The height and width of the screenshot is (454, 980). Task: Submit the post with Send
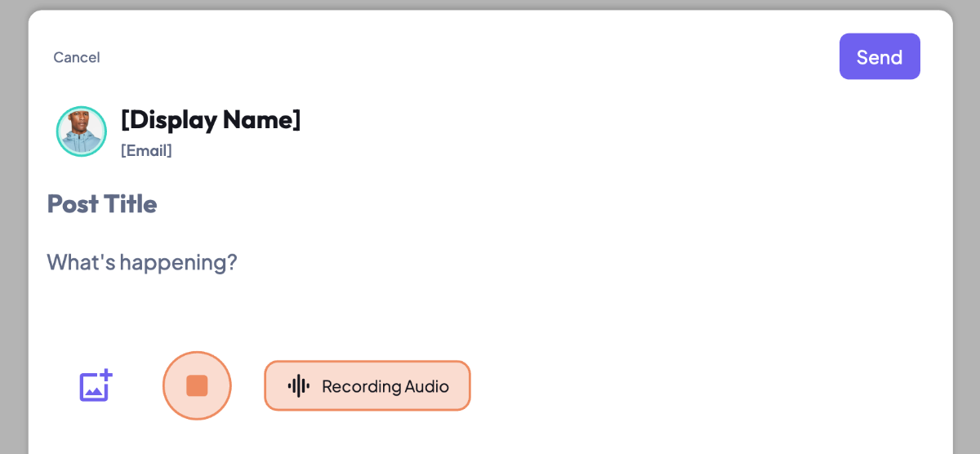[x=880, y=57]
